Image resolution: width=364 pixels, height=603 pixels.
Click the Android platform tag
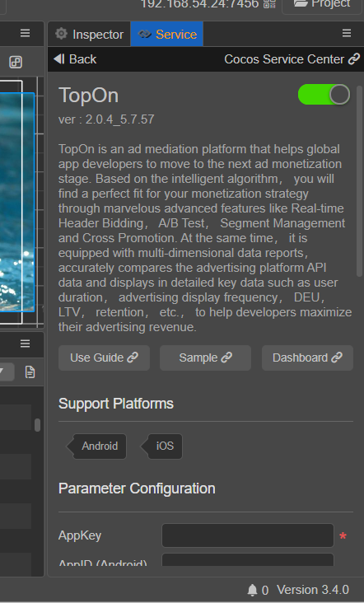point(96,446)
